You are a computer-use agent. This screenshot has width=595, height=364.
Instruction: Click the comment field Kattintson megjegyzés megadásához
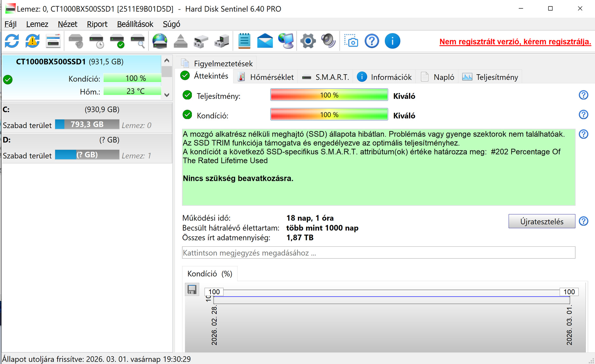[x=379, y=253]
